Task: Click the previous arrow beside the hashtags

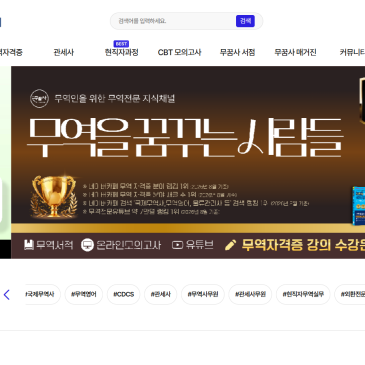Action: (x=7, y=295)
